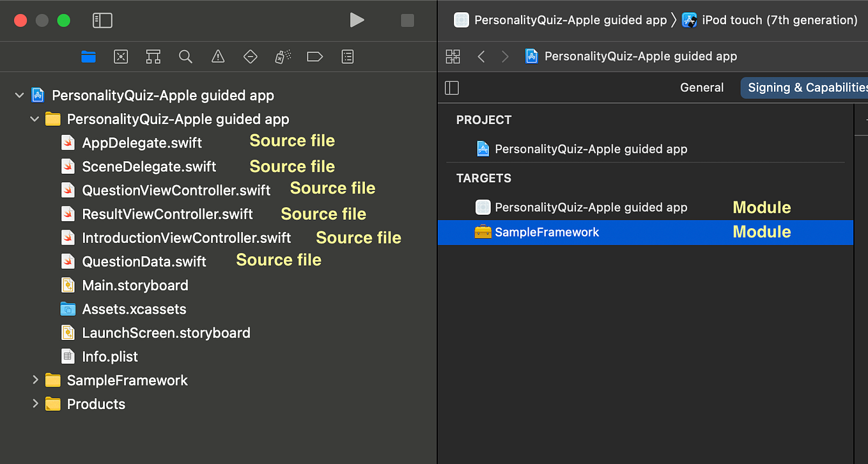Switch to the General tab
This screenshot has width=868, height=464.
(702, 88)
